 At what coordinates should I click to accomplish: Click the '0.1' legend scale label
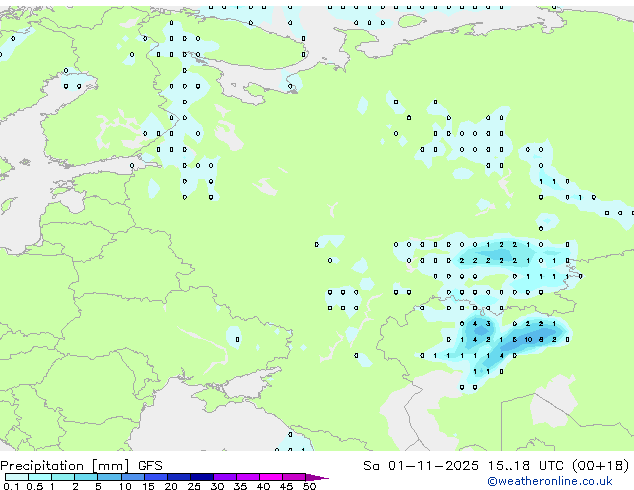click(11, 486)
